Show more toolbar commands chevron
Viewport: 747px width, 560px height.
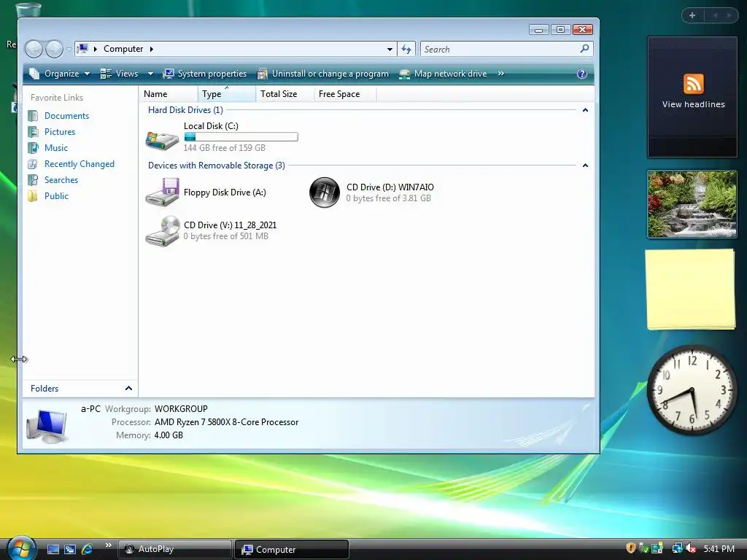[x=500, y=74]
